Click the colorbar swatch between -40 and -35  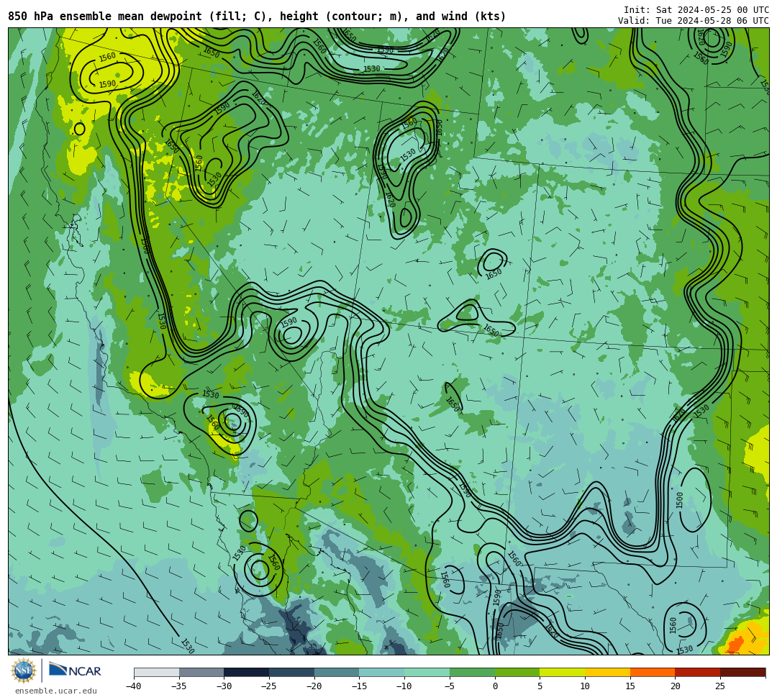click(x=157, y=672)
